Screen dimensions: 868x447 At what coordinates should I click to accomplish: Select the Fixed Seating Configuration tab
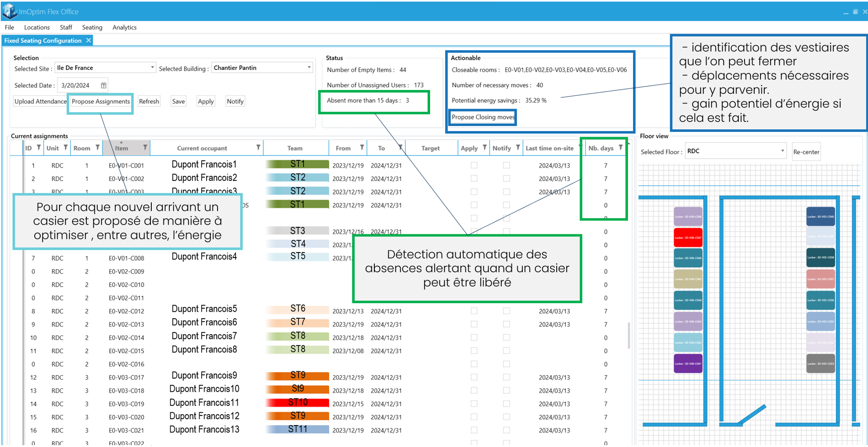(x=44, y=40)
